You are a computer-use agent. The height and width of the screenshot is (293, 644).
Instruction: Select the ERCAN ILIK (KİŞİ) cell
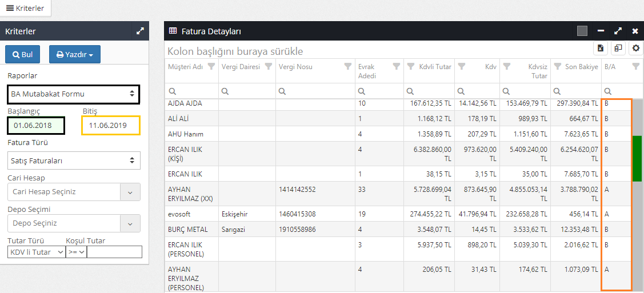191,154
